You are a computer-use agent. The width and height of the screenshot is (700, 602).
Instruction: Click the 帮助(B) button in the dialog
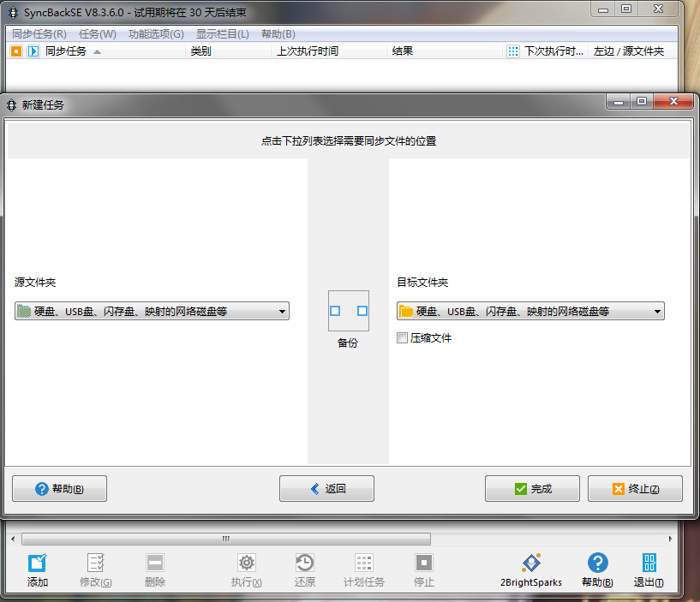click(59, 489)
